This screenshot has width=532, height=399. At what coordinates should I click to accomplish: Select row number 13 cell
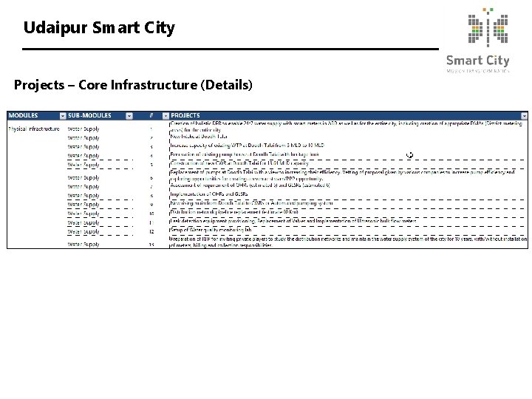pyautogui.click(x=151, y=245)
